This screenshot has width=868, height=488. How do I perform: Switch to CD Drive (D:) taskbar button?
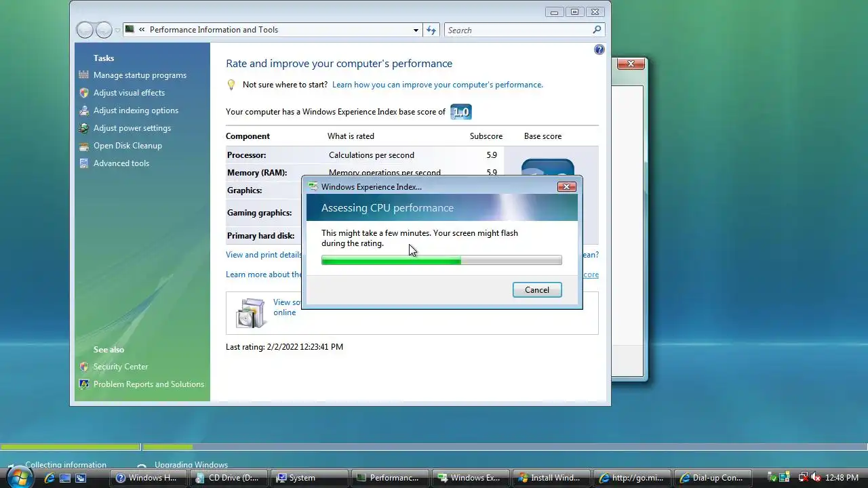[228, 478]
